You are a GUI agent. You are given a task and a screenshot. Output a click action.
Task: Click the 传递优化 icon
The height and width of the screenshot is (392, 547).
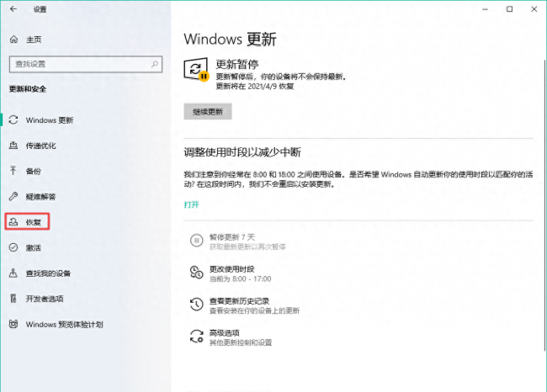coord(13,146)
